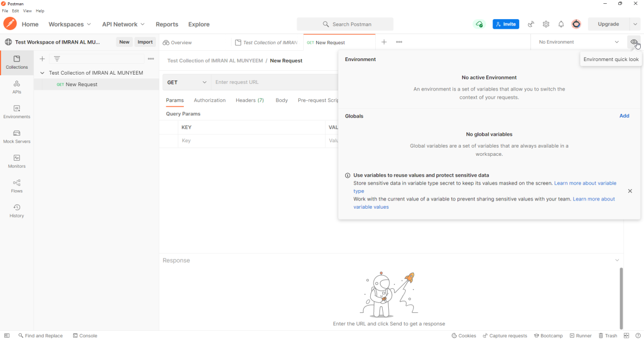Click Capture requests in status bar
Viewport: 644px width, 340px height.
[505, 336]
